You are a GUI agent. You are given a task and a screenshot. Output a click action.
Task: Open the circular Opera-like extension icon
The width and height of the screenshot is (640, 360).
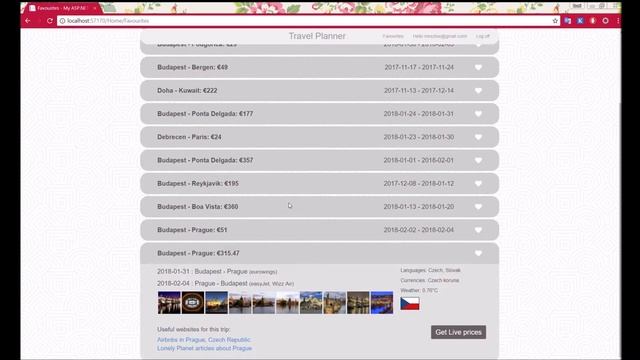pyautogui.click(x=605, y=21)
